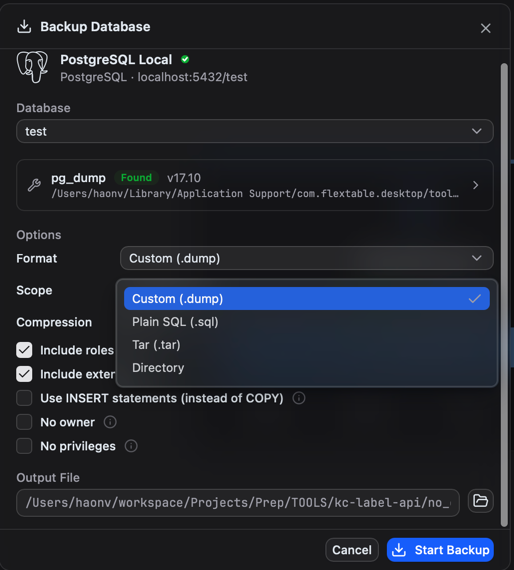
Task: Click the Start Backup button
Action: (x=441, y=550)
